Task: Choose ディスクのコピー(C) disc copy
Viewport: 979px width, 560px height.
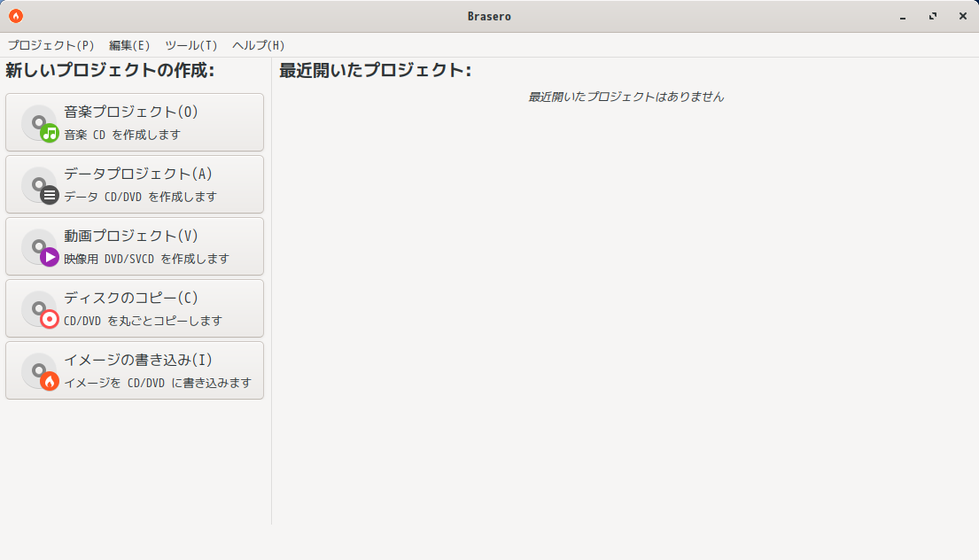Action: 135,308
